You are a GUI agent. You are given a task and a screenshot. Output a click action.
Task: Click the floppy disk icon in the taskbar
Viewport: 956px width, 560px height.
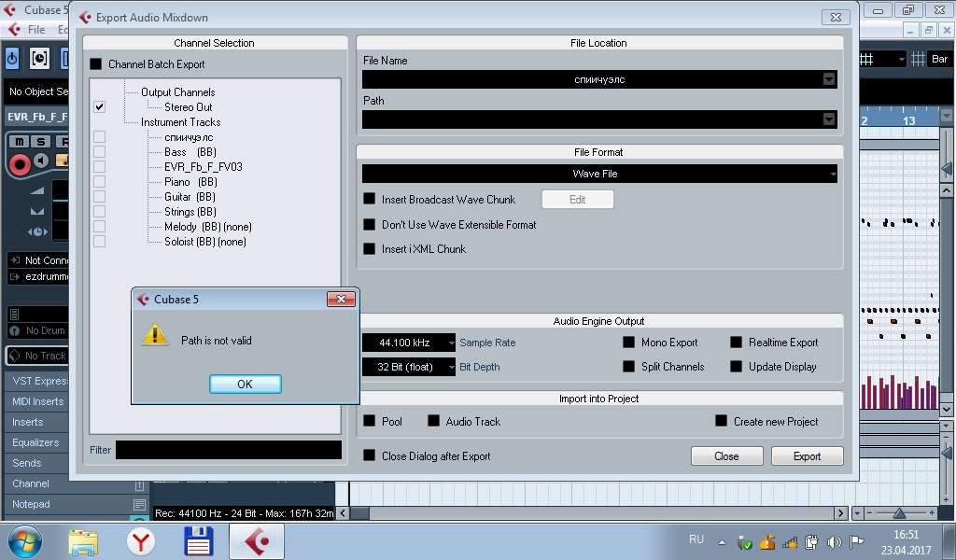pos(199,540)
